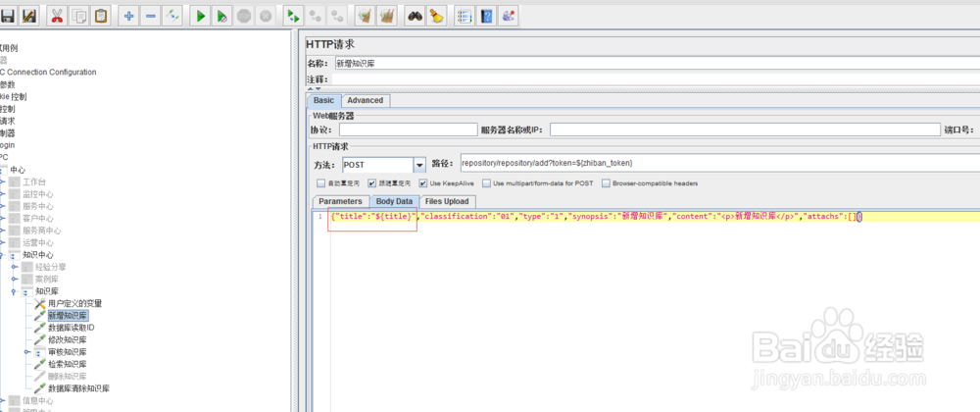Select 检索知识库 in the tree
Screen dimensions: 980x412
pyautogui.click(x=67, y=365)
